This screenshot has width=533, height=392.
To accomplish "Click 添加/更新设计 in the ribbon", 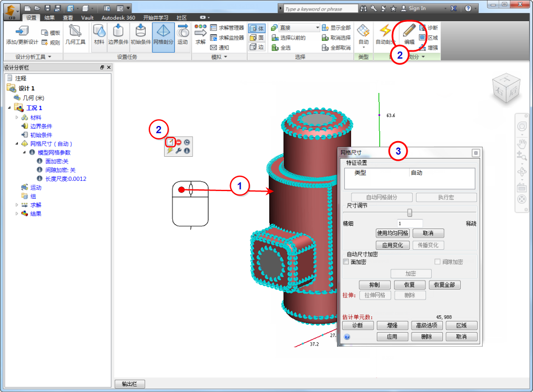I will coord(22,34).
